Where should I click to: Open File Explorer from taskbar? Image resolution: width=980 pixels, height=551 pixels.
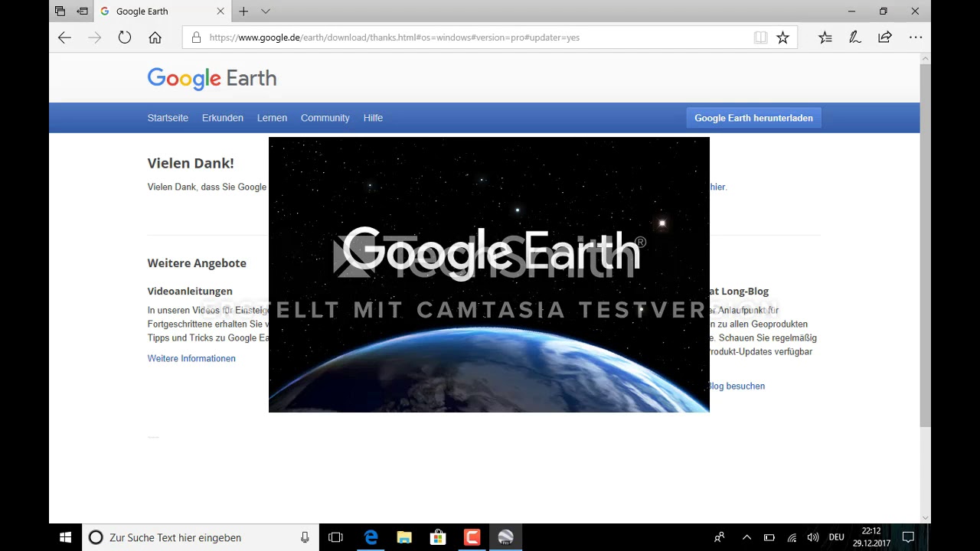(404, 537)
